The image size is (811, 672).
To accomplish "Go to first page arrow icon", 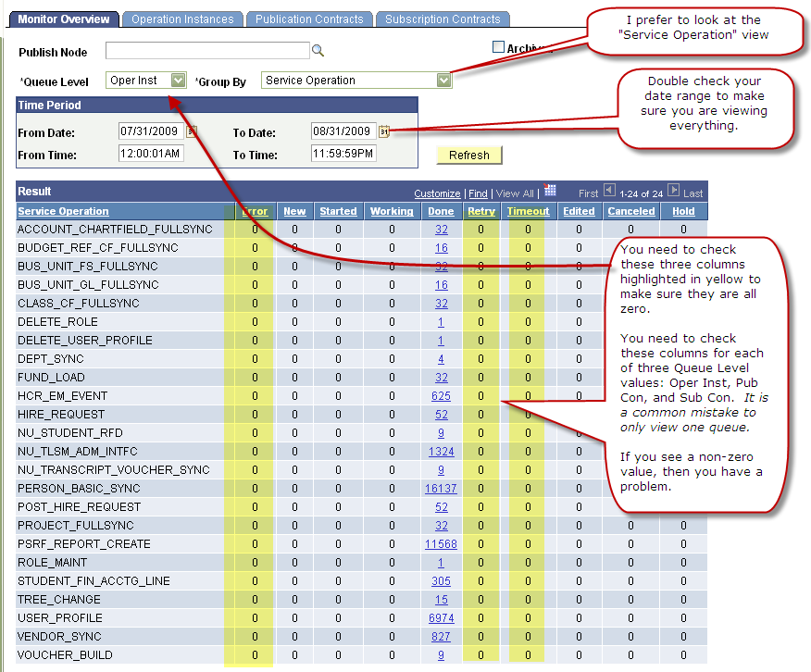I will coord(610,191).
